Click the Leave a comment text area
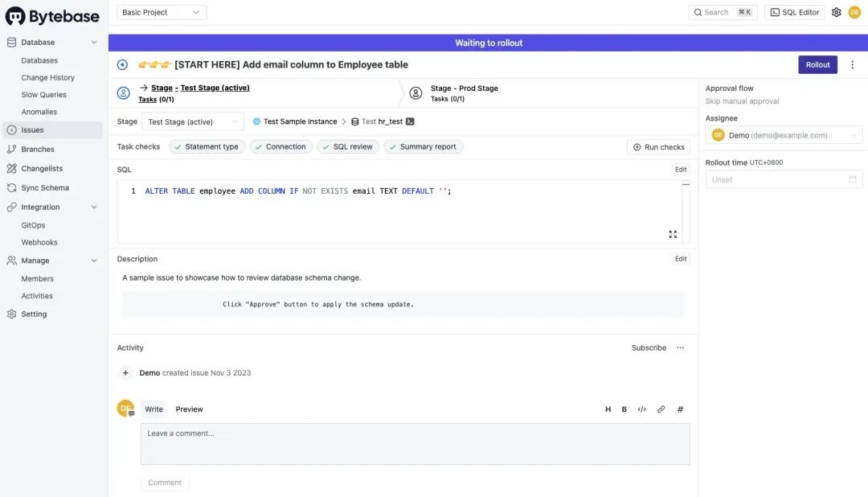Screen dimensions: 868x497 coord(416,444)
